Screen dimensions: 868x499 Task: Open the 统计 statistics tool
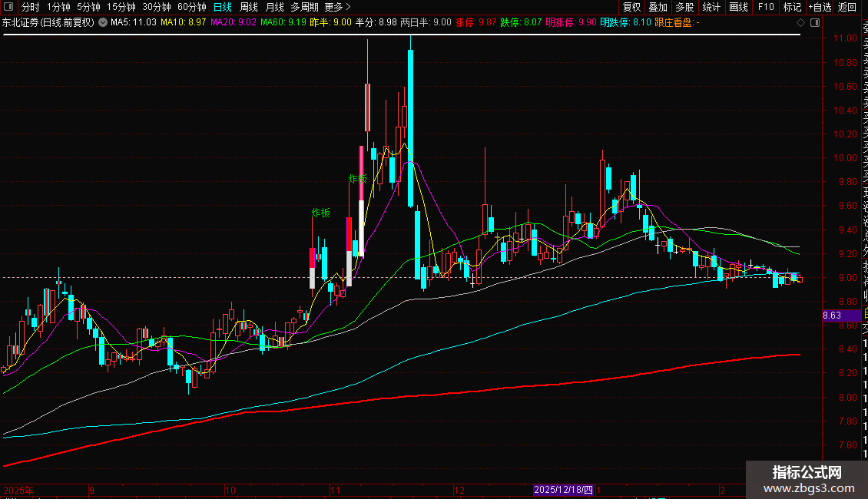pos(711,7)
